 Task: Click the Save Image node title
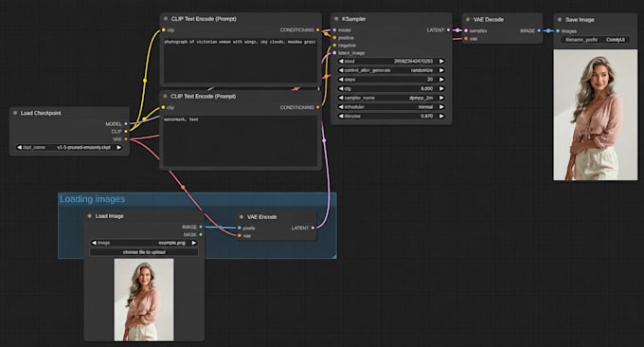580,19
